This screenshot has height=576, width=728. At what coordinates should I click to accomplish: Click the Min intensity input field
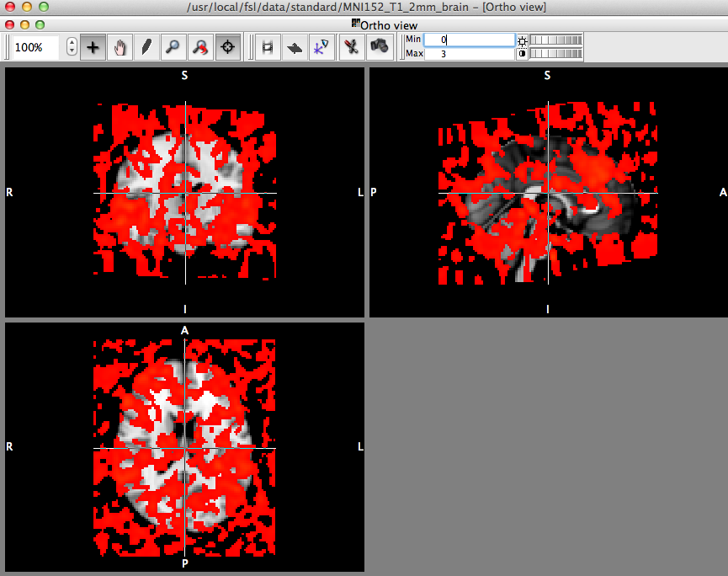tap(470, 40)
